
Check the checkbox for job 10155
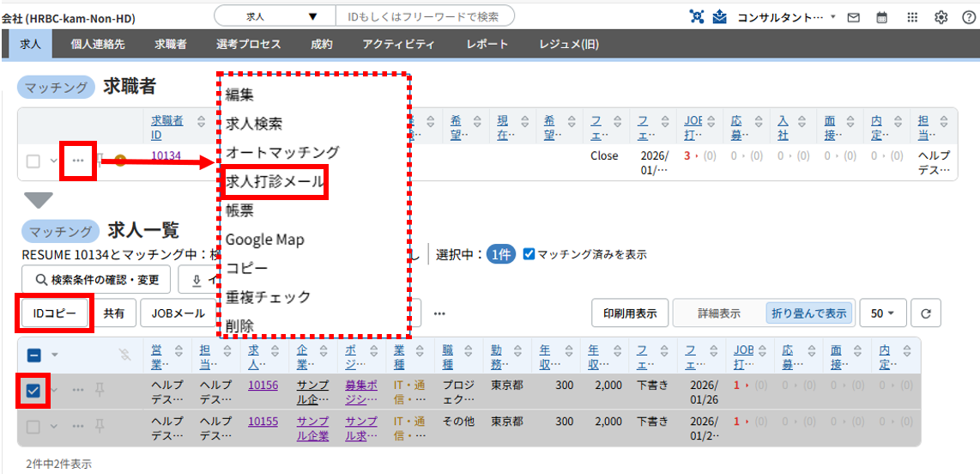[x=33, y=426]
